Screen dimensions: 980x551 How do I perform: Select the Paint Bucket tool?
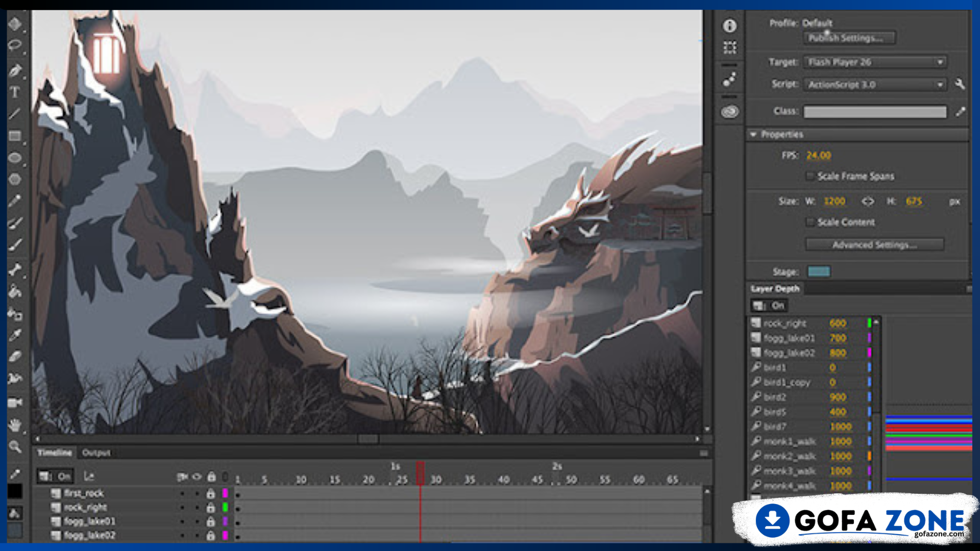tap(15, 291)
